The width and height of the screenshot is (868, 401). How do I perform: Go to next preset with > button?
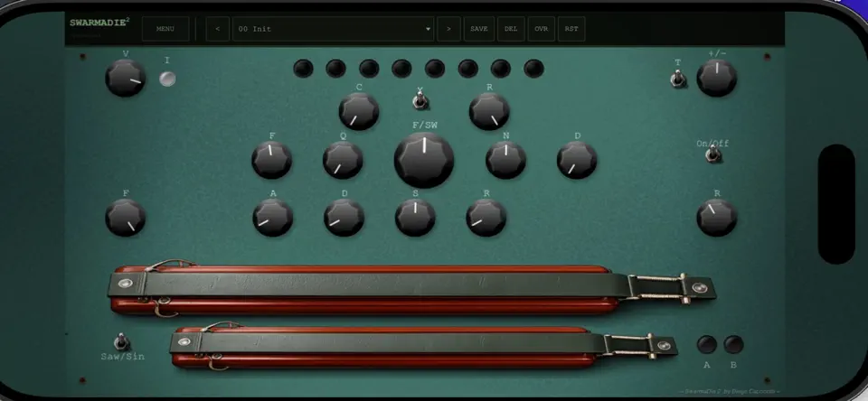[448, 29]
